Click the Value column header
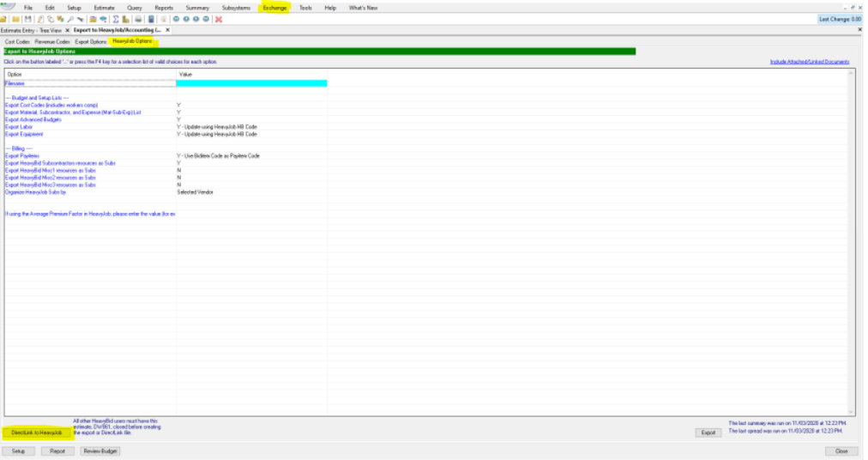 [x=252, y=75]
